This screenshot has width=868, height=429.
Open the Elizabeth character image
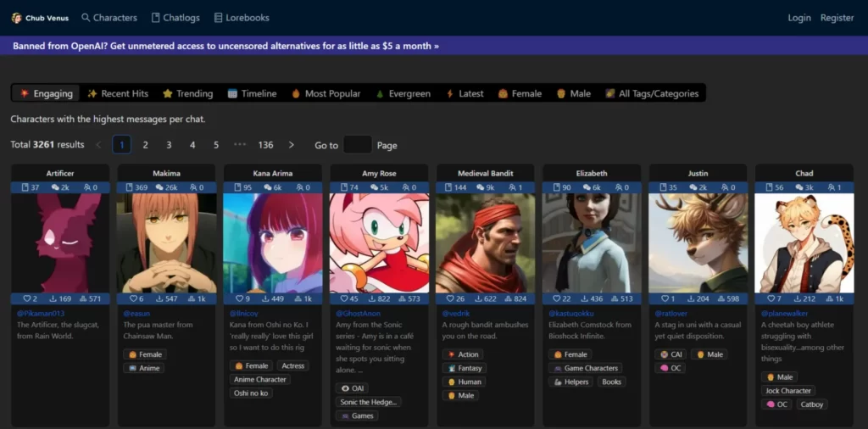tap(592, 243)
